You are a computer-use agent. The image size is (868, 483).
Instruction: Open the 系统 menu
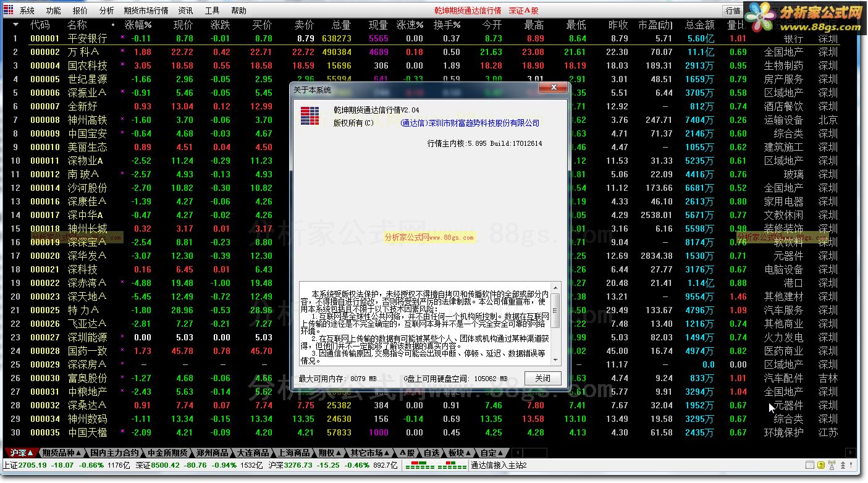point(27,10)
